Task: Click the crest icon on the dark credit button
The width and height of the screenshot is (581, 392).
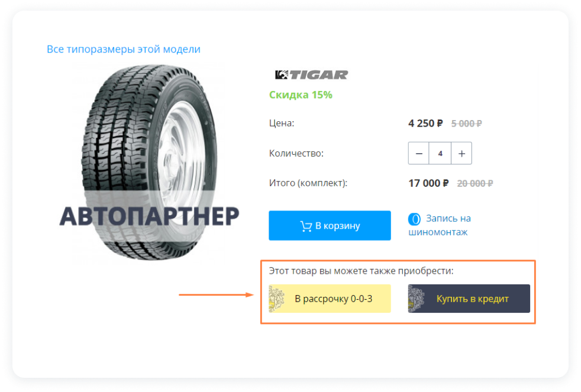Action: pyautogui.click(x=416, y=299)
